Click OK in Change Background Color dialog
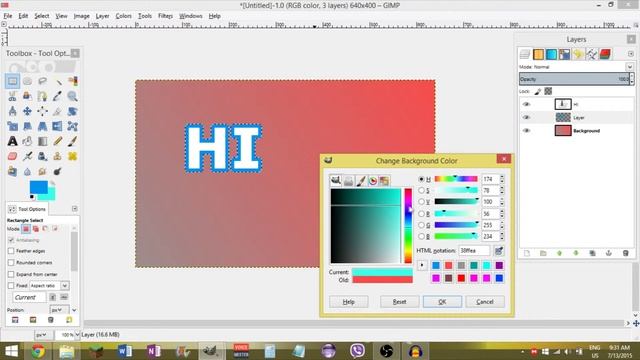The height and width of the screenshot is (360, 640). pos(442,302)
